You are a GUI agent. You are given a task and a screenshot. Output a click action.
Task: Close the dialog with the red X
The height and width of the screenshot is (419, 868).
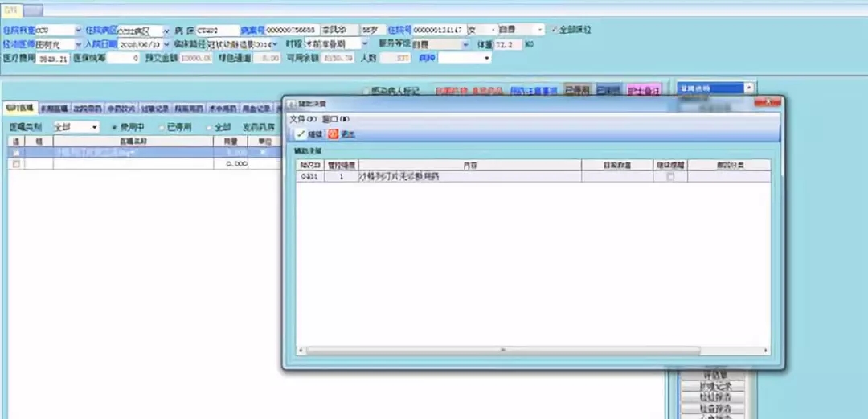(770, 103)
